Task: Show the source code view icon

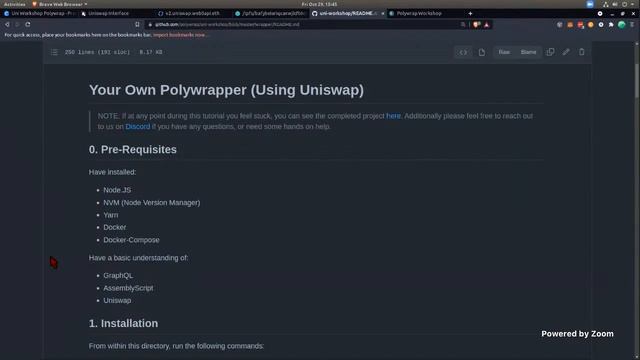Action: click(x=463, y=52)
